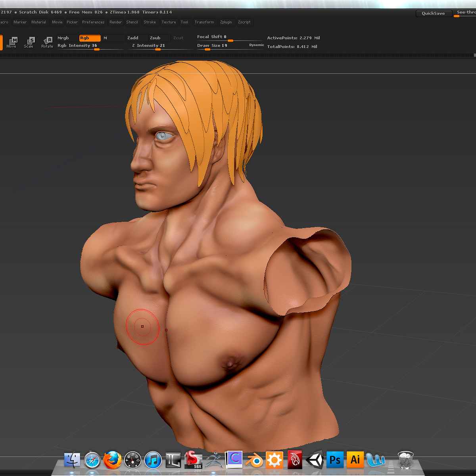The width and height of the screenshot is (476, 476).
Task: Open Finder from the dock
Action: 72,460
